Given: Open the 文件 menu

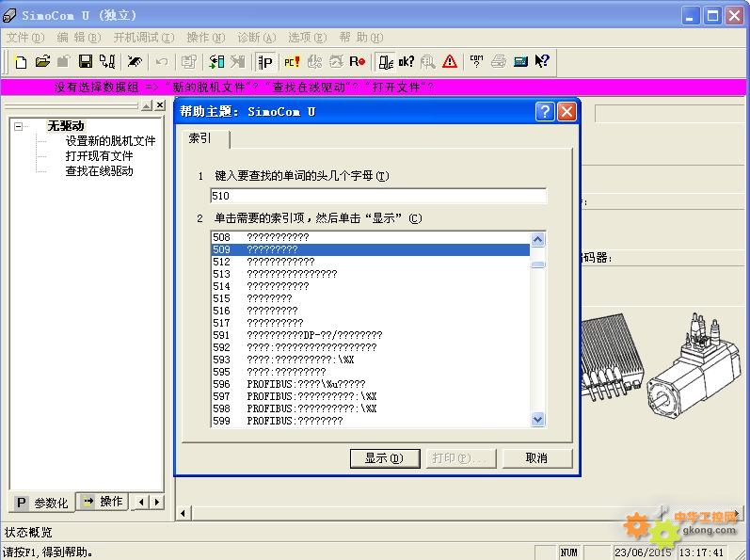Looking at the screenshot, I should pos(24,38).
